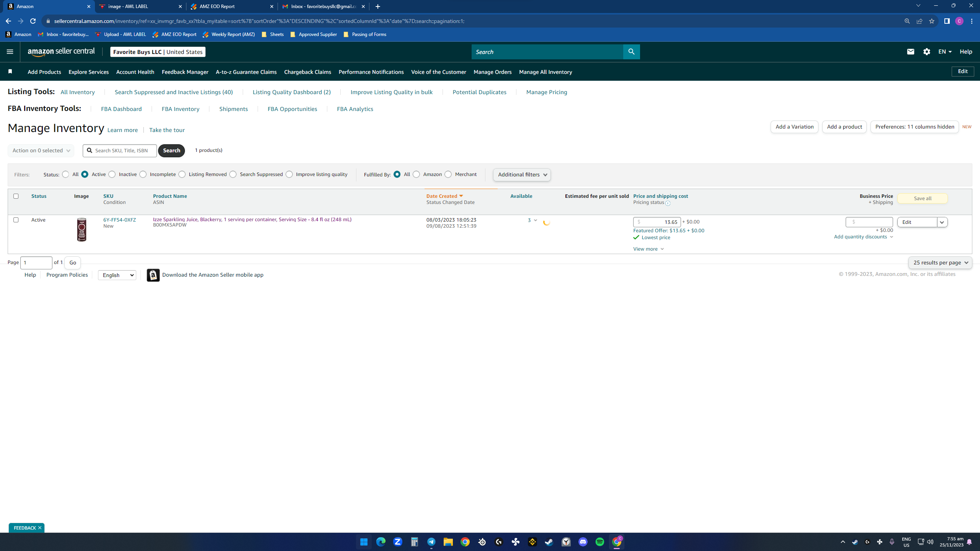Launch Microsoft Edge from the taskbar
This screenshot has width=980, height=551.
point(381,542)
